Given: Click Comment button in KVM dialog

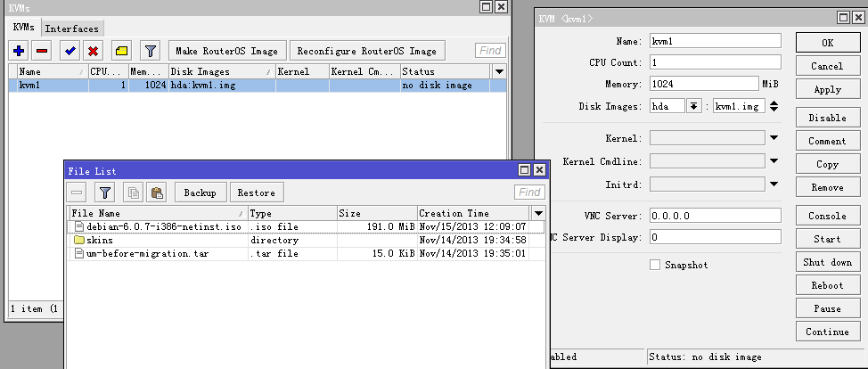Looking at the screenshot, I should coord(828,141).
